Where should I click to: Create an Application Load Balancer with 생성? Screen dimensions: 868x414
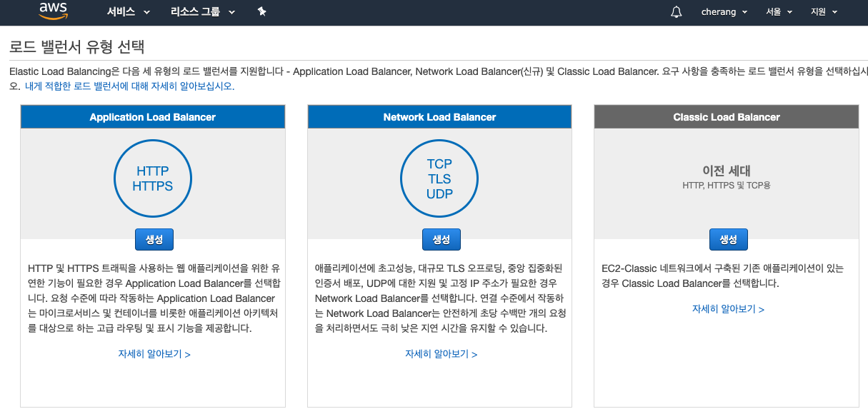154,239
